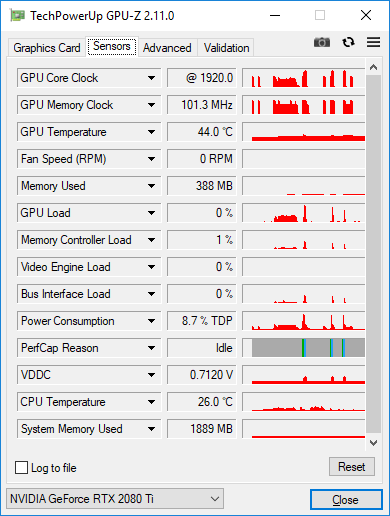Select the Sensors tab
The width and height of the screenshot is (390, 516).
112,46
